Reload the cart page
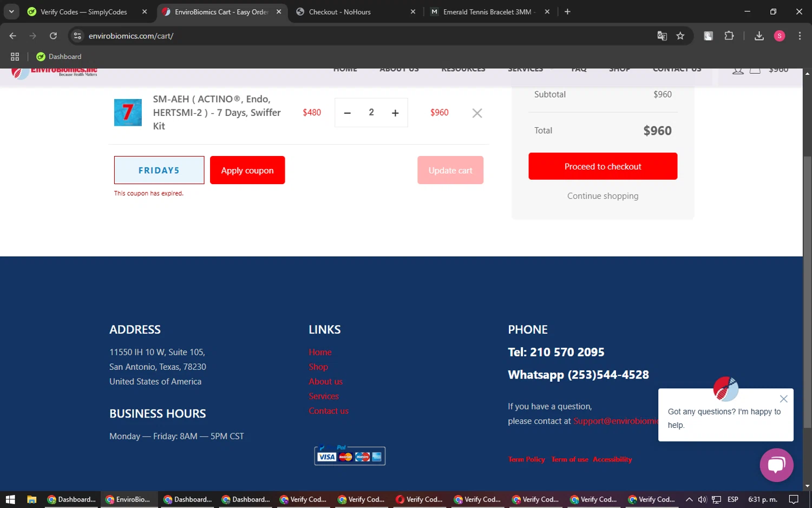Viewport: 812px width, 508px height. tap(53, 36)
